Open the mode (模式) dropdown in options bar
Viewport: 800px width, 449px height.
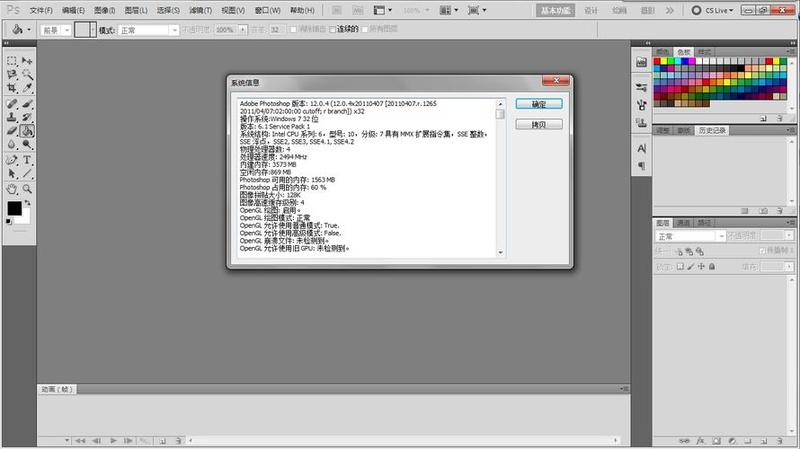(148, 30)
